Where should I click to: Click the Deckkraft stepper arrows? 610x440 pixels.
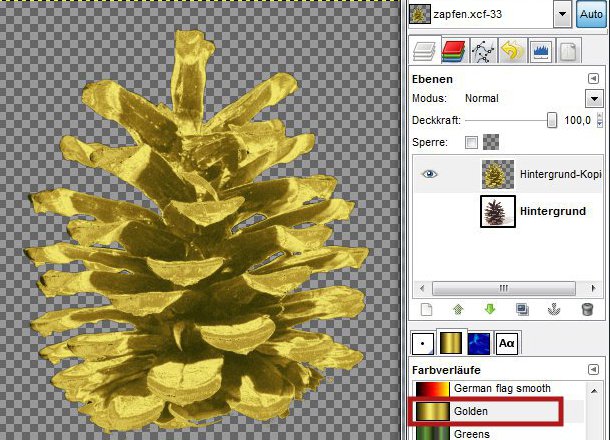[x=599, y=120]
